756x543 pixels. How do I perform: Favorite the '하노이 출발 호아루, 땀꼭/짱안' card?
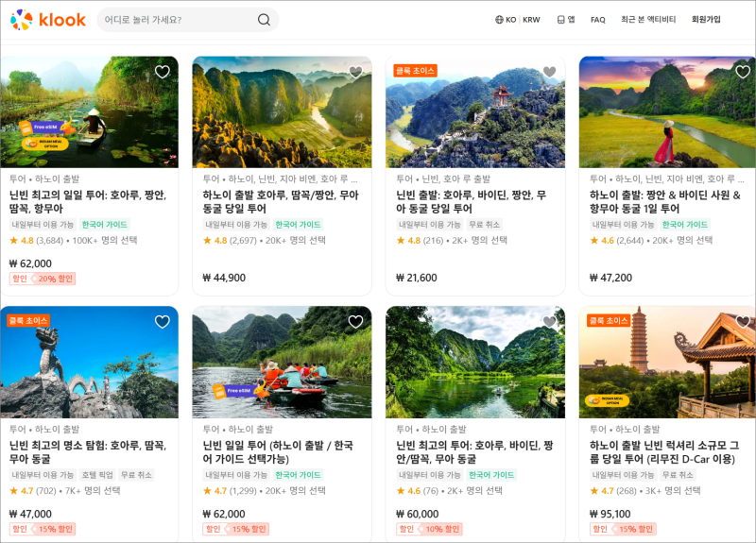coord(356,72)
